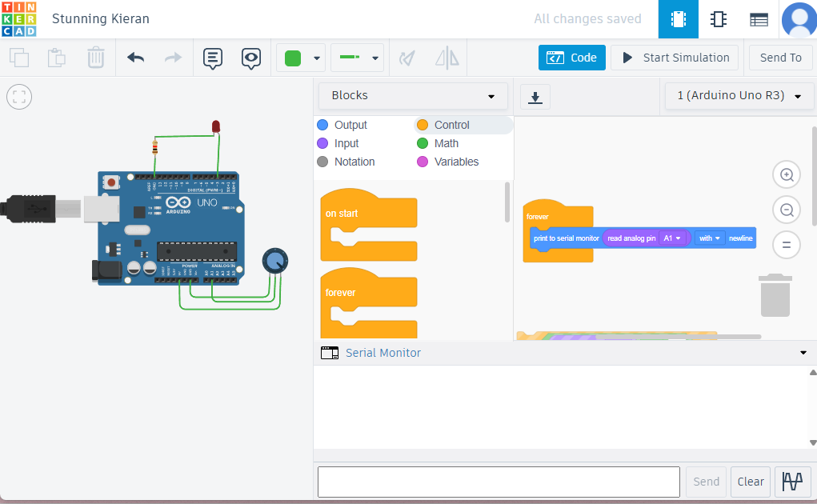This screenshot has height=504, width=817.
Task: Click the Stunning Kieran project name
Action: click(x=101, y=19)
